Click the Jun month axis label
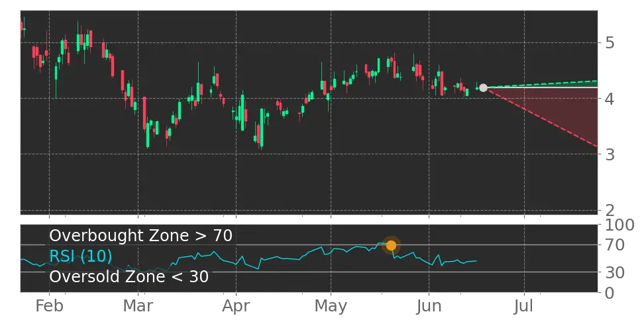Image resolution: width=644 pixels, height=322 pixels. coord(429,306)
